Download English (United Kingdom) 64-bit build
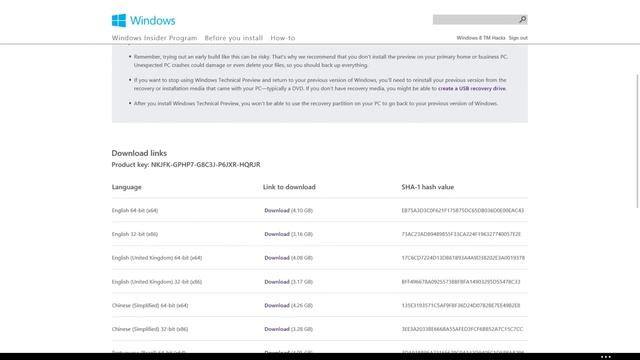 [x=277, y=258]
